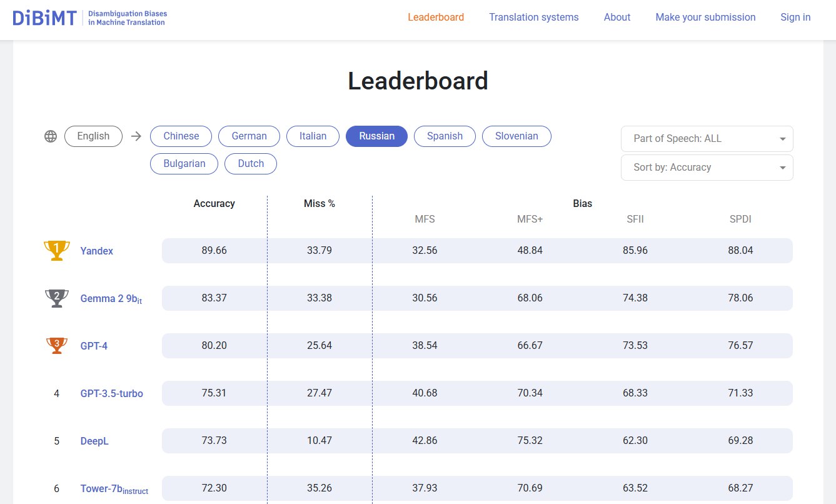Open the GPT-3.5-turbo system link
Viewport: 836px width, 504px height.
click(112, 393)
